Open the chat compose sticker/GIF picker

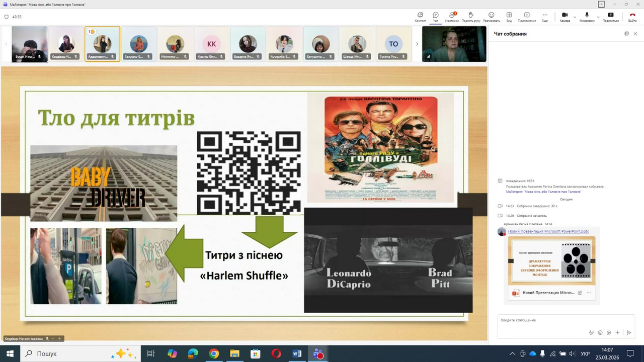tap(609, 332)
